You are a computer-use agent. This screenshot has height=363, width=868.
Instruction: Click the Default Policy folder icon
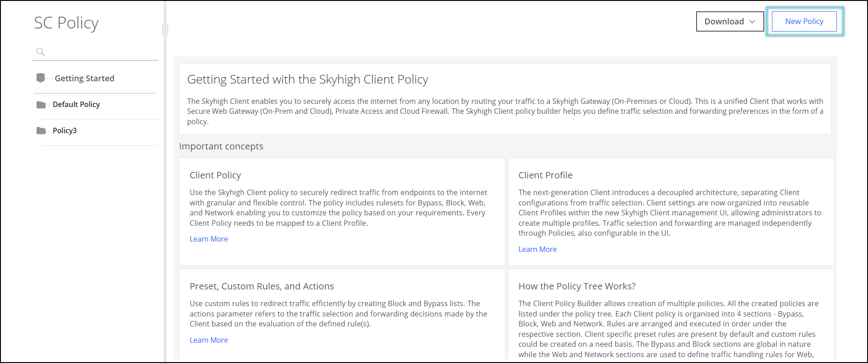pos(41,105)
